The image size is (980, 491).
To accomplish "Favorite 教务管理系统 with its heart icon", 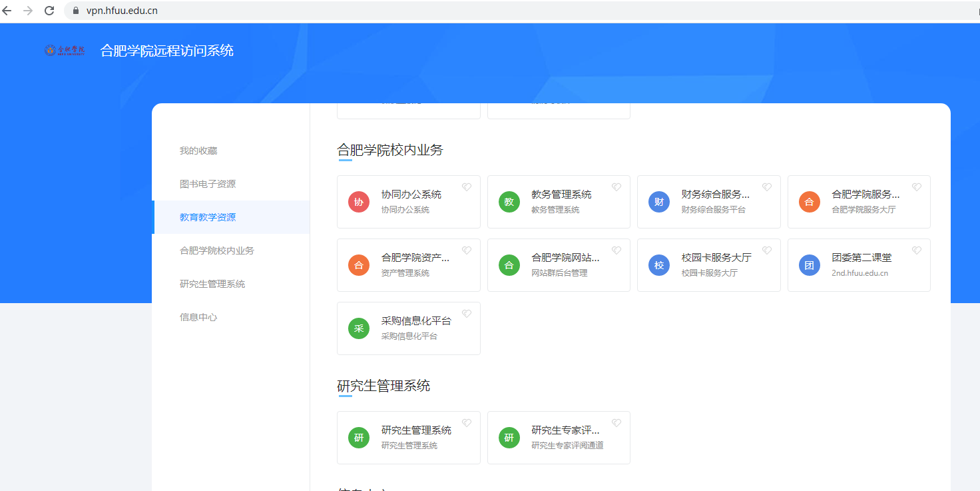I will (616, 187).
